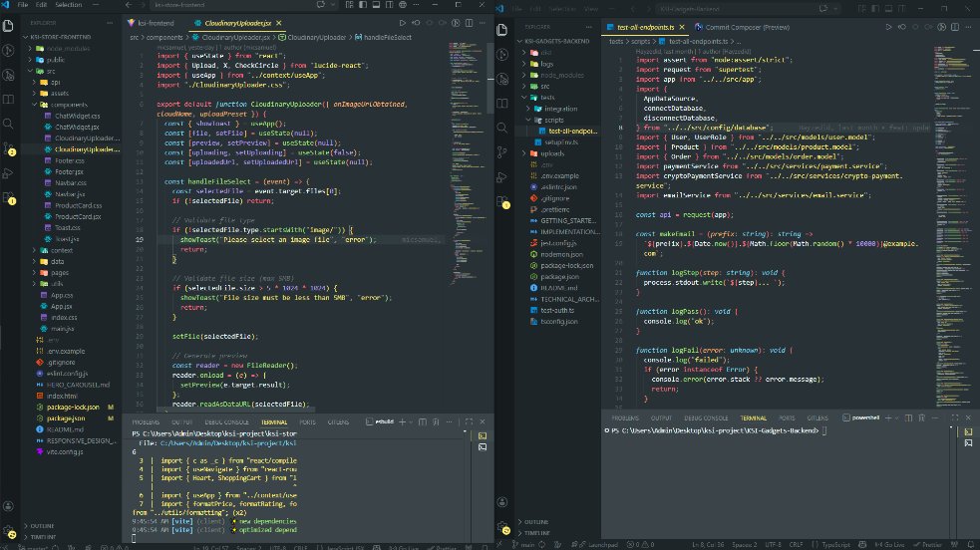Open Source Control in the backend window
The height and width of the screenshot is (550, 980).
click(x=501, y=151)
